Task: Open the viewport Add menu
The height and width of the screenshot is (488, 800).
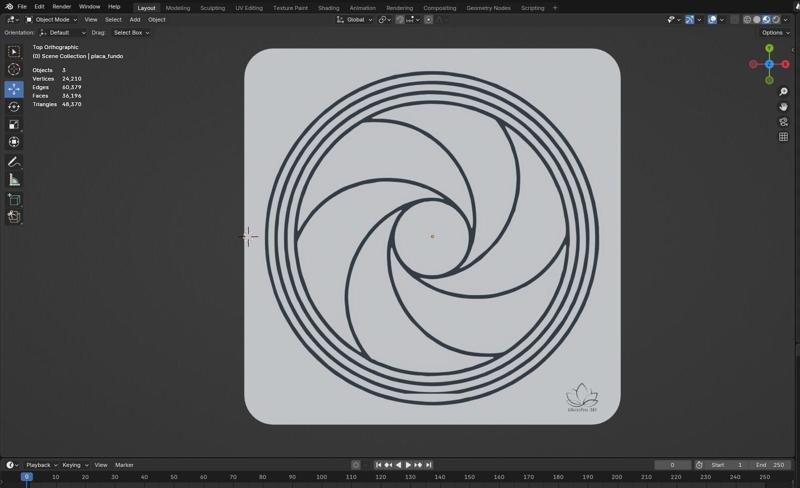Action: pos(135,19)
